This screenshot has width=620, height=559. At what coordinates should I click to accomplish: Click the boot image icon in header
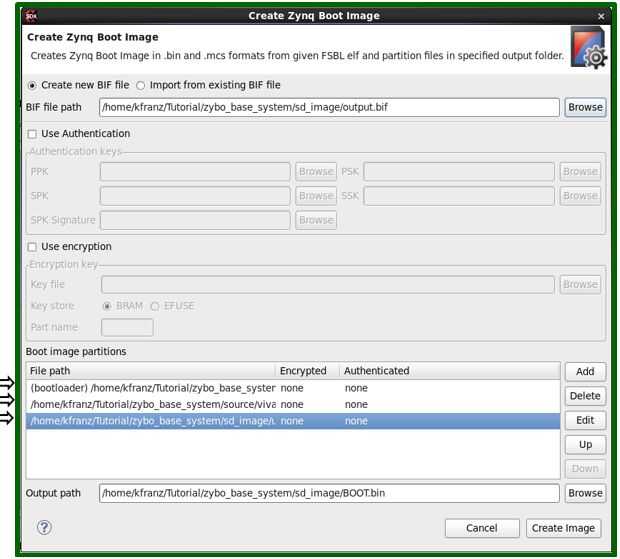(x=588, y=48)
